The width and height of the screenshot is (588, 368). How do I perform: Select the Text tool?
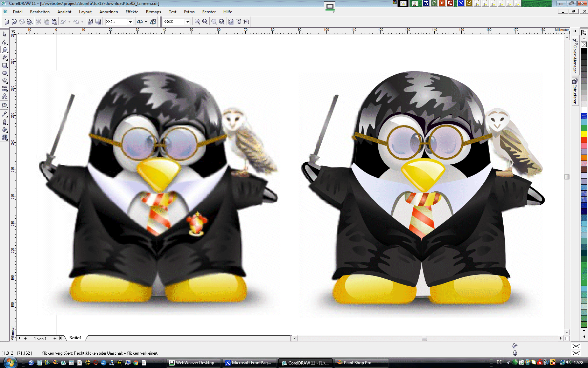coord(5,96)
